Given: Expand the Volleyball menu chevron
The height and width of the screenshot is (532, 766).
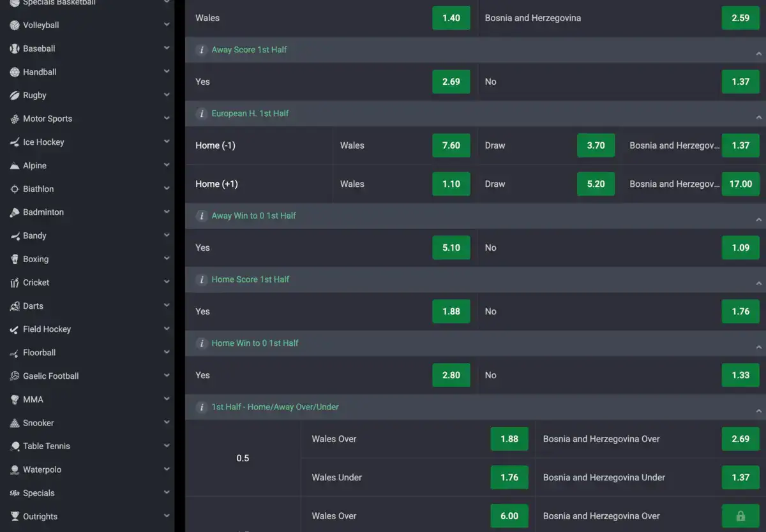Looking at the screenshot, I should pyautogui.click(x=167, y=24).
